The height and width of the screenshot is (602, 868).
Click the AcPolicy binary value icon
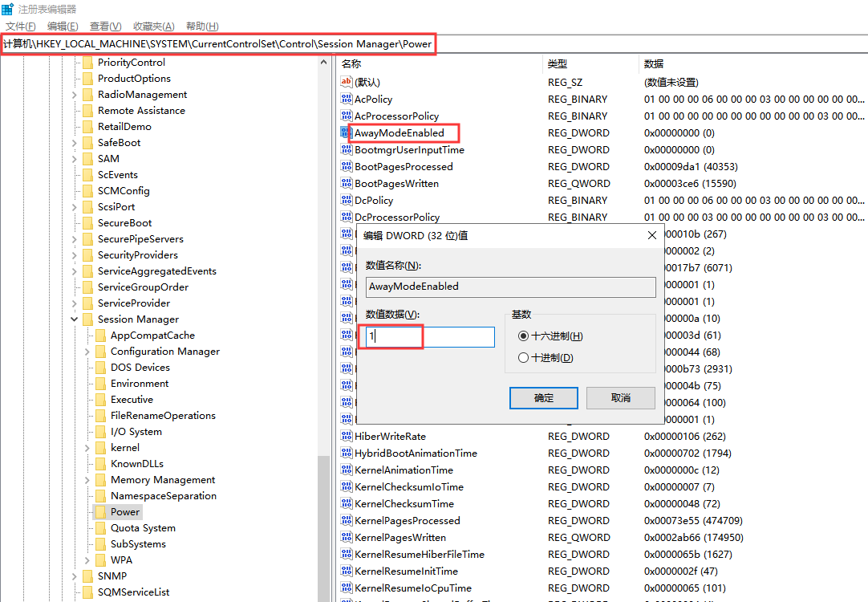(x=348, y=99)
